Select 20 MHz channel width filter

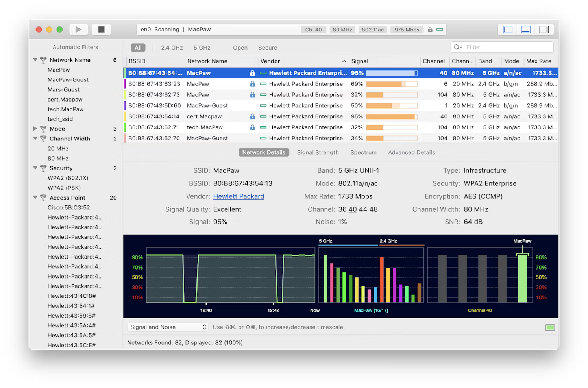[58, 149]
